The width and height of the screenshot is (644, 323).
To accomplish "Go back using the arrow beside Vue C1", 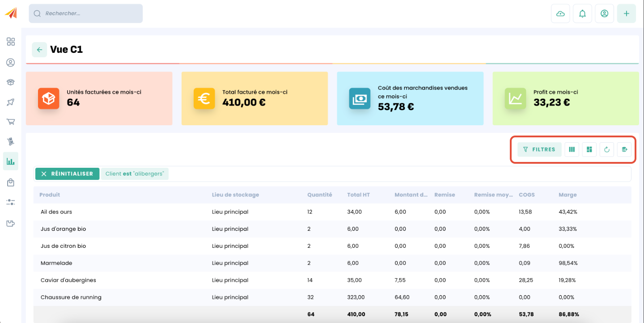I will coord(39,50).
